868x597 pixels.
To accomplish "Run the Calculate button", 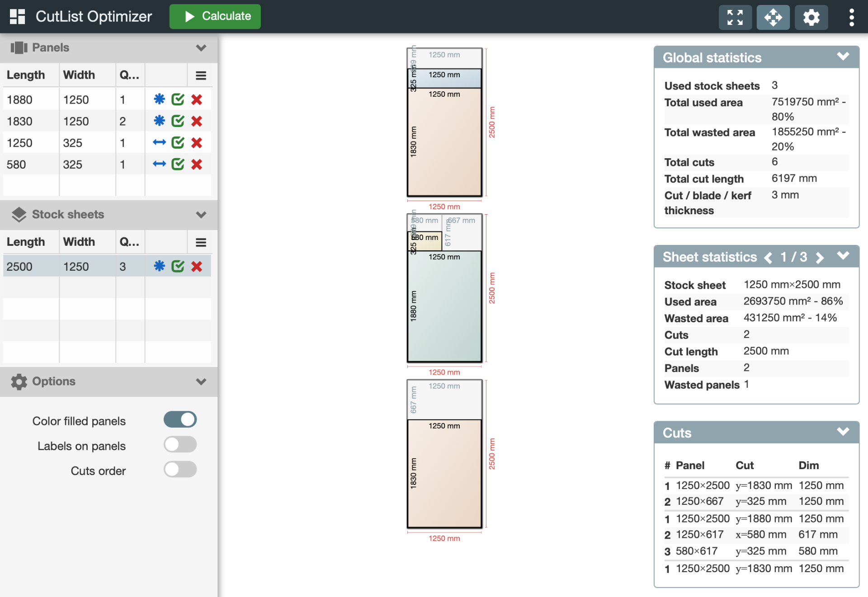I will 215,16.
